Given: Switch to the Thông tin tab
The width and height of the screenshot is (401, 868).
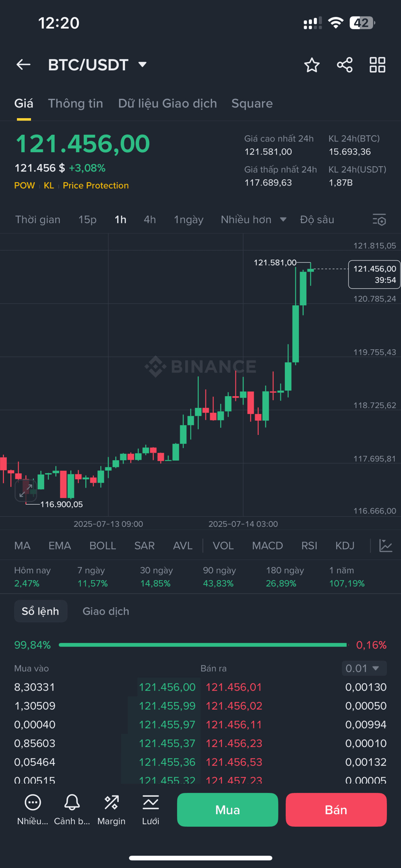Looking at the screenshot, I should [x=76, y=103].
